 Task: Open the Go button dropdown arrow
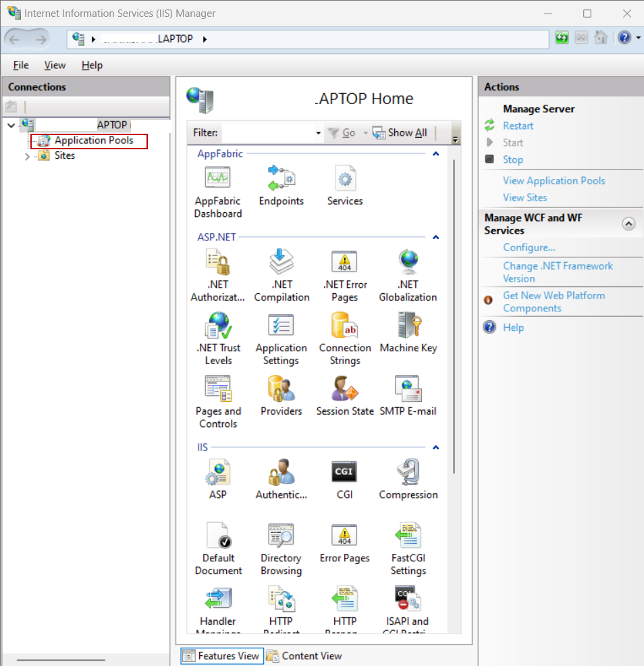365,133
